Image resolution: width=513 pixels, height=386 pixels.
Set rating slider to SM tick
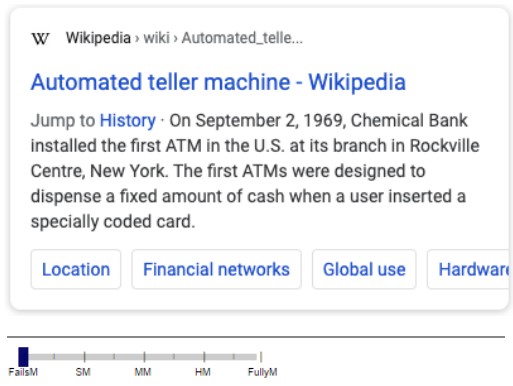(x=85, y=357)
